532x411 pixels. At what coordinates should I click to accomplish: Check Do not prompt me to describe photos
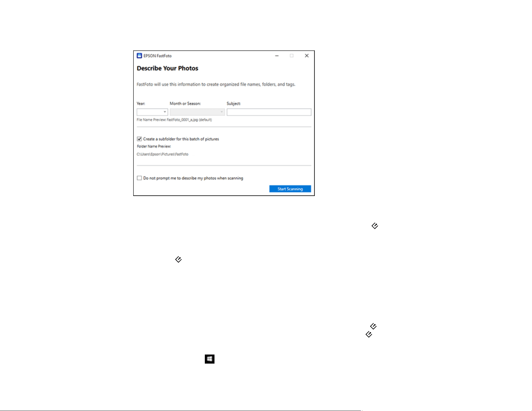click(139, 178)
